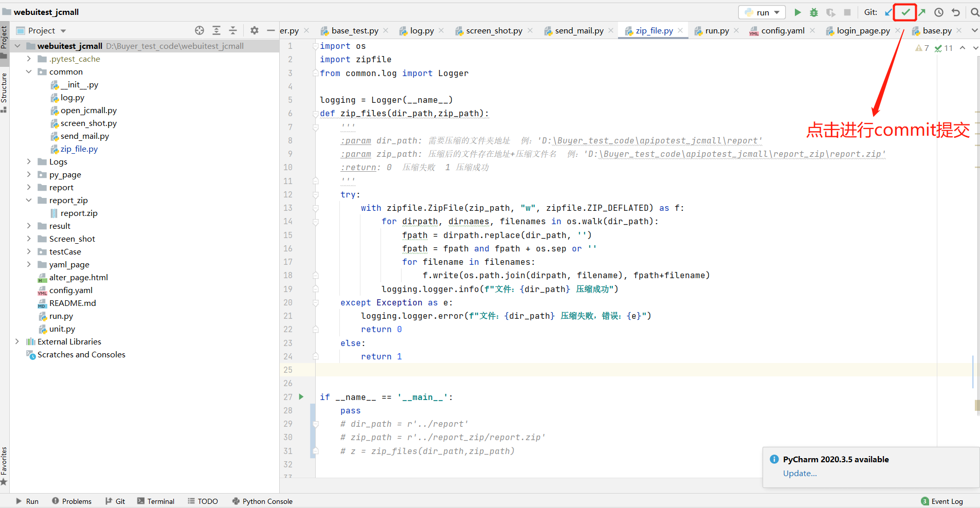Close the log.py editor tab
Screen dimensions: 980x508
click(441, 30)
